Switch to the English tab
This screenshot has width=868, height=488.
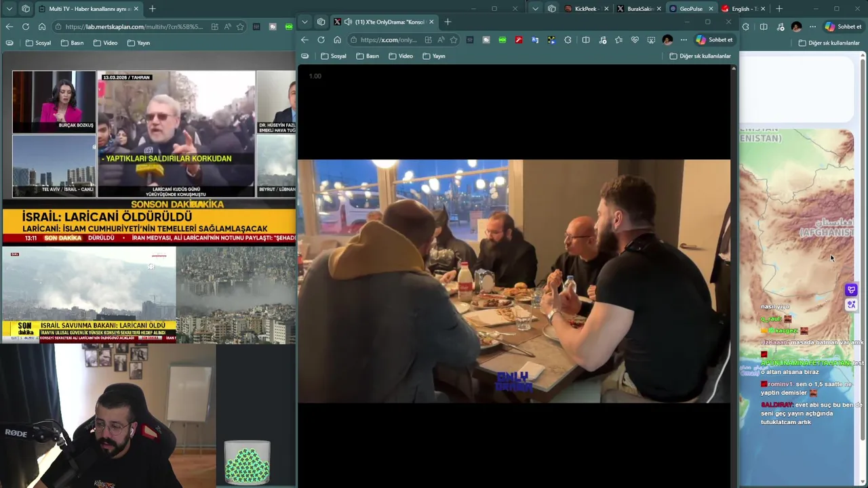coord(744,9)
